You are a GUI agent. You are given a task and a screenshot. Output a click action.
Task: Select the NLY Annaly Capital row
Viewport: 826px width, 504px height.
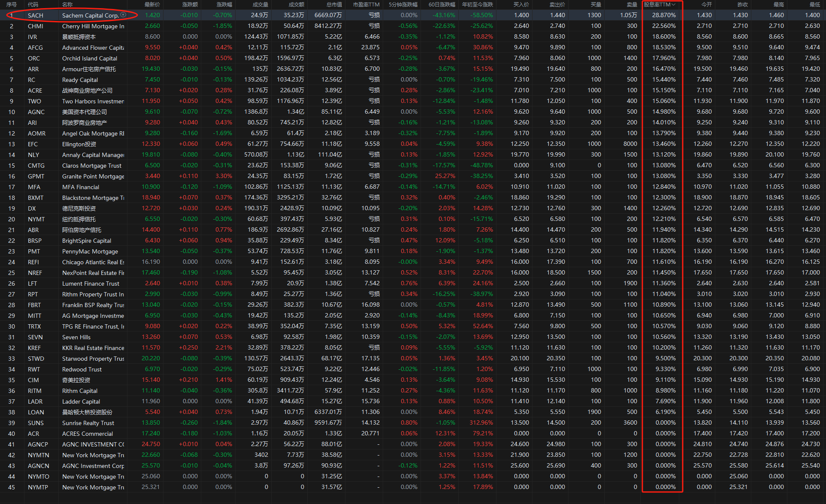[x=93, y=155]
